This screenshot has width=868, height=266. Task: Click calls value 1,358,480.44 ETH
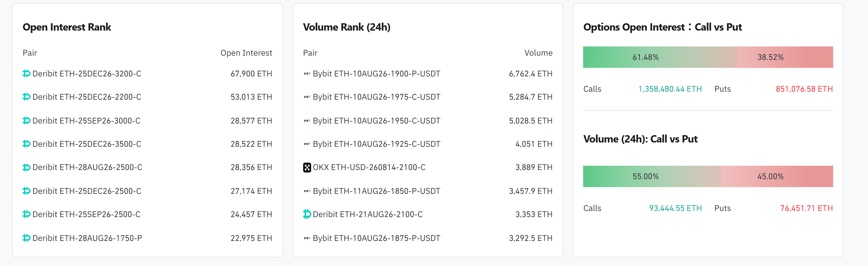click(670, 89)
